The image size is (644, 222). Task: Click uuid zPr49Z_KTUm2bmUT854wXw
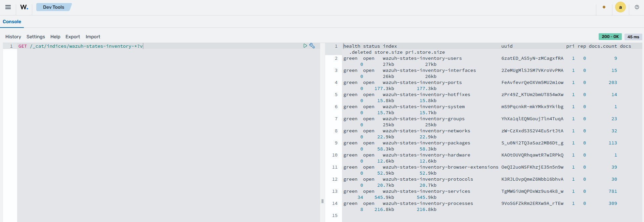tap(532, 94)
